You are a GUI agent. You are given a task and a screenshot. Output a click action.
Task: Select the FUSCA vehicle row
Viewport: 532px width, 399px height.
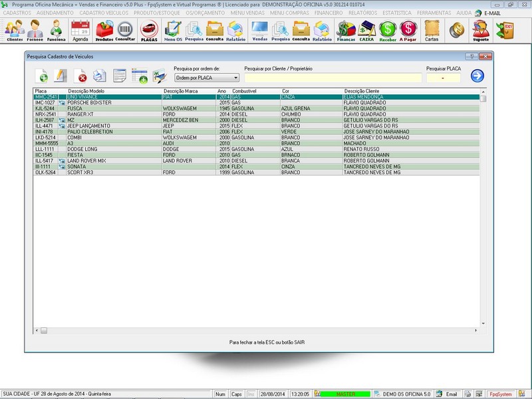tap(257, 108)
